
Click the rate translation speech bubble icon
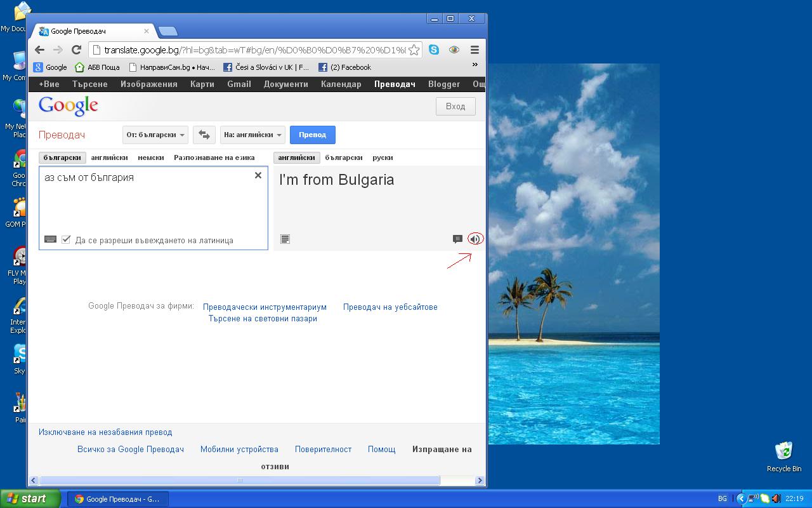pyautogui.click(x=457, y=239)
